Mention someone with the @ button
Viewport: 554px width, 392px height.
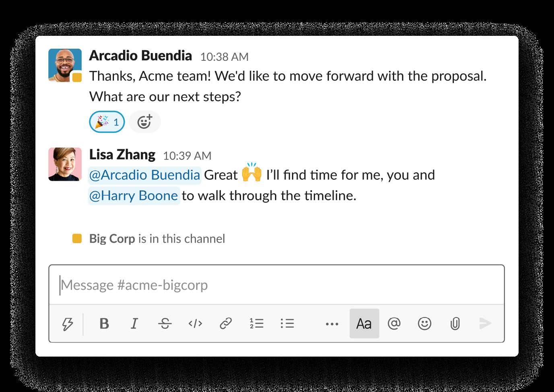pyautogui.click(x=394, y=324)
